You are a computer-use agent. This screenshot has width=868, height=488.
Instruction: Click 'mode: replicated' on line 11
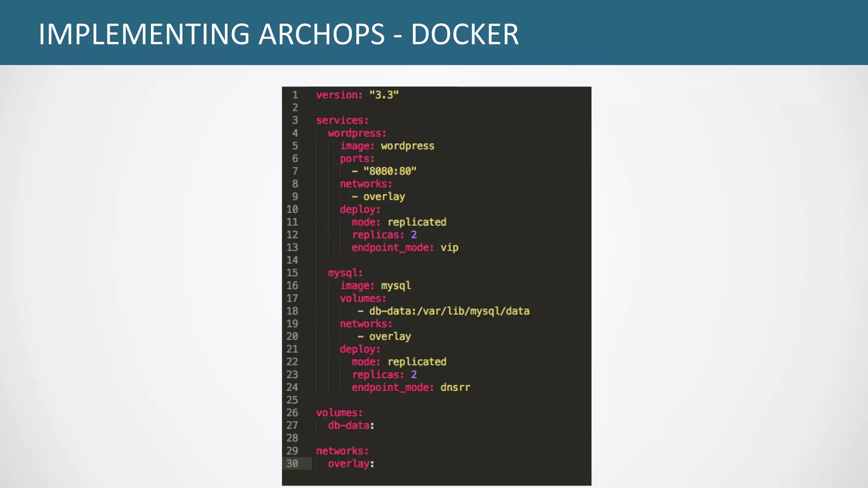[x=399, y=222]
